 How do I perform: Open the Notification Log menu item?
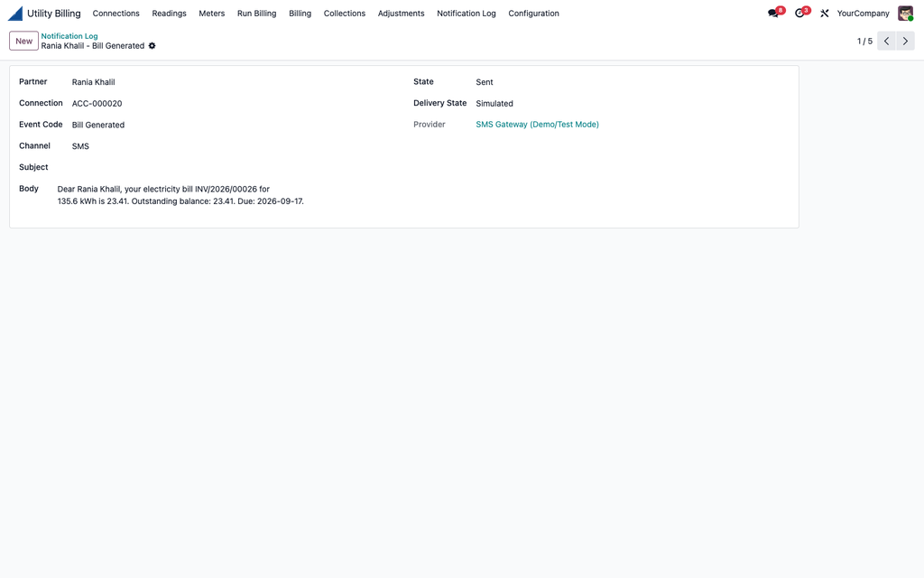pyautogui.click(x=467, y=13)
